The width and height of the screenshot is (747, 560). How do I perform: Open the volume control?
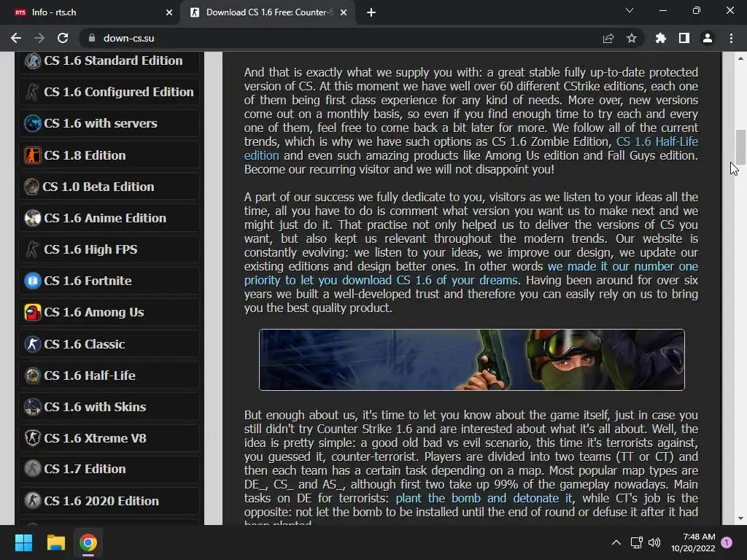tap(654, 542)
